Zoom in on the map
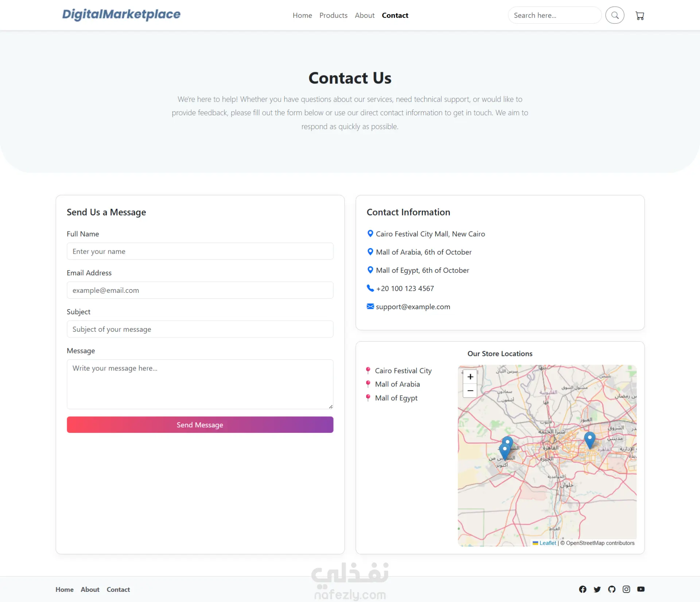Image resolution: width=700 pixels, height=602 pixels. coord(470,377)
